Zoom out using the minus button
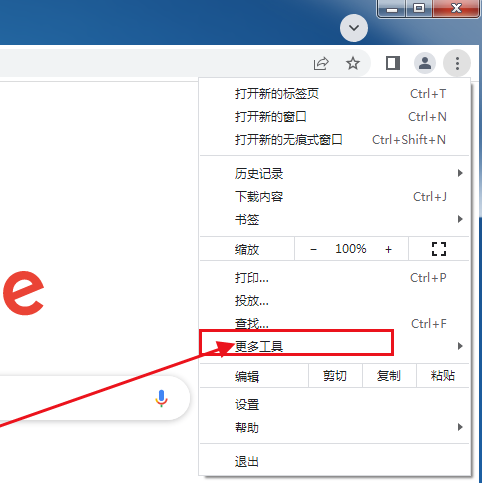The width and height of the screenshot is (482, 483). tap(313, 249)
